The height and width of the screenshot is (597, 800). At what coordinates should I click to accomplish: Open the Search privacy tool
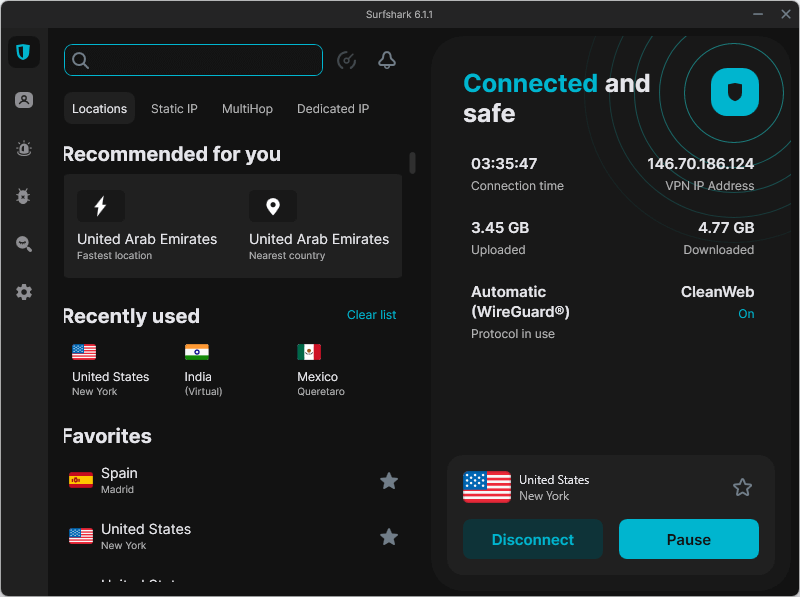pos(23,244)
